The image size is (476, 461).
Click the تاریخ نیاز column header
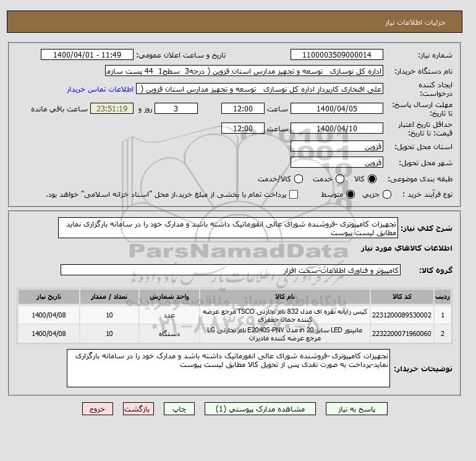[x=49, y=296]
